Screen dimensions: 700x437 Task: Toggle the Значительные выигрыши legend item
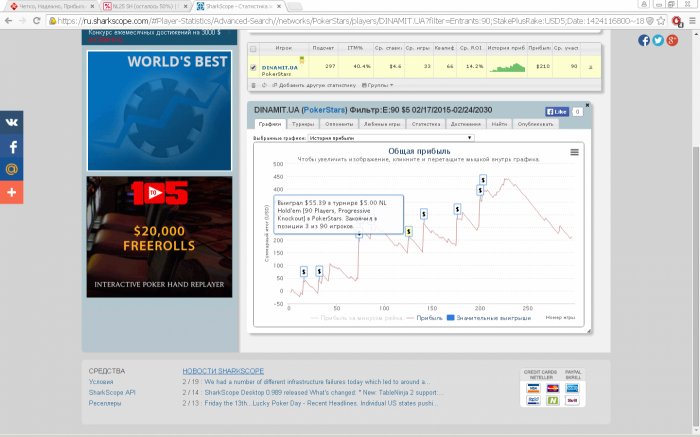[x=489, y=318]
